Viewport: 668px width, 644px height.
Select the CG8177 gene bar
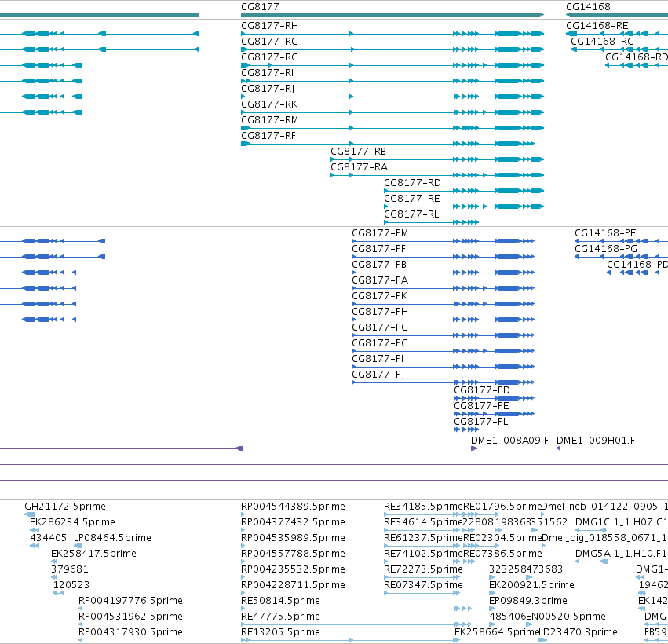point(392,15)
